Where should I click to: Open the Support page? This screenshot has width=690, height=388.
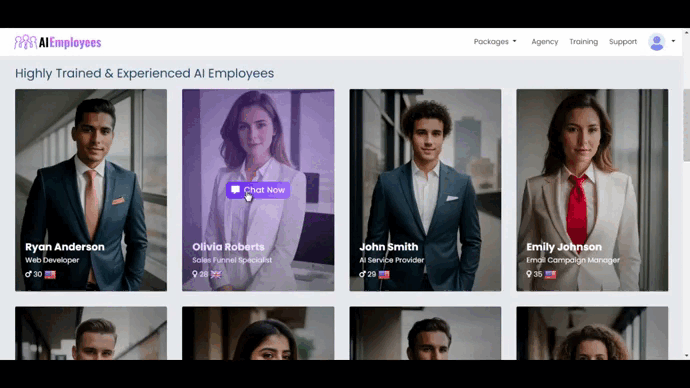tap(623, 41)
